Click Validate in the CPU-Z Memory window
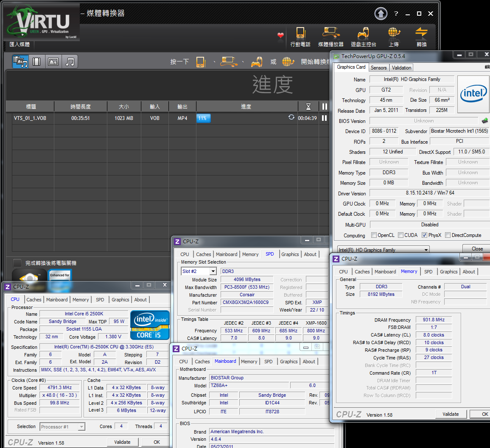 [451, 414]
